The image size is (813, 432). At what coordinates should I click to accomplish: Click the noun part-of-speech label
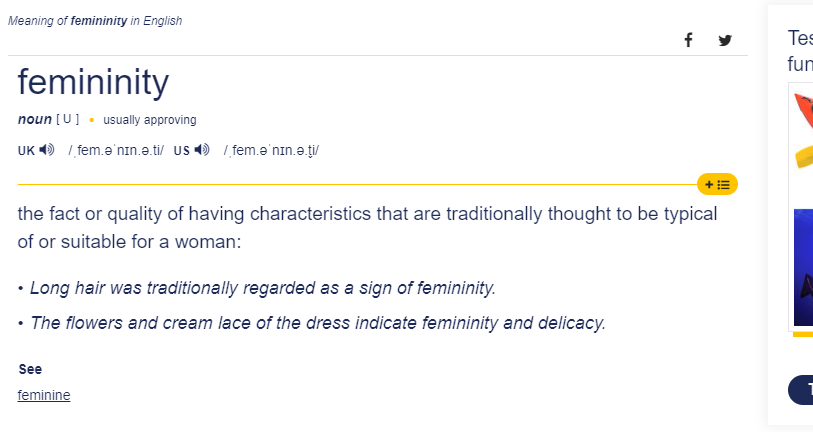coord(35,119)
